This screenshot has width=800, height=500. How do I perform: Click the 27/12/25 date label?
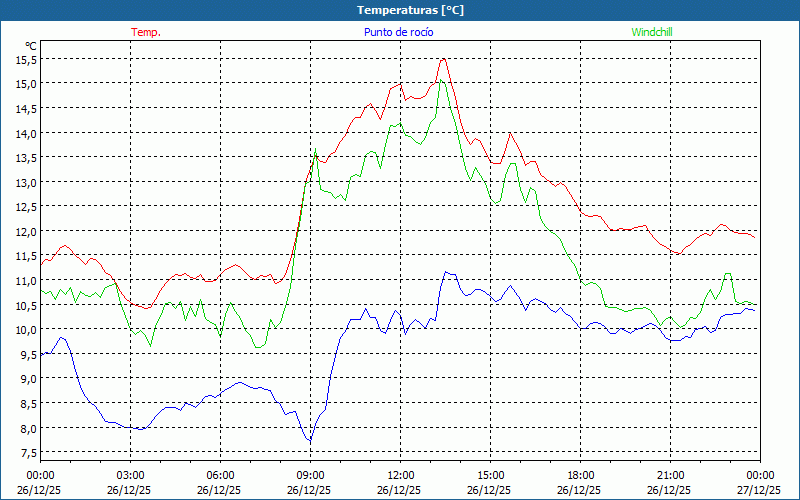[x=760, y=490]
